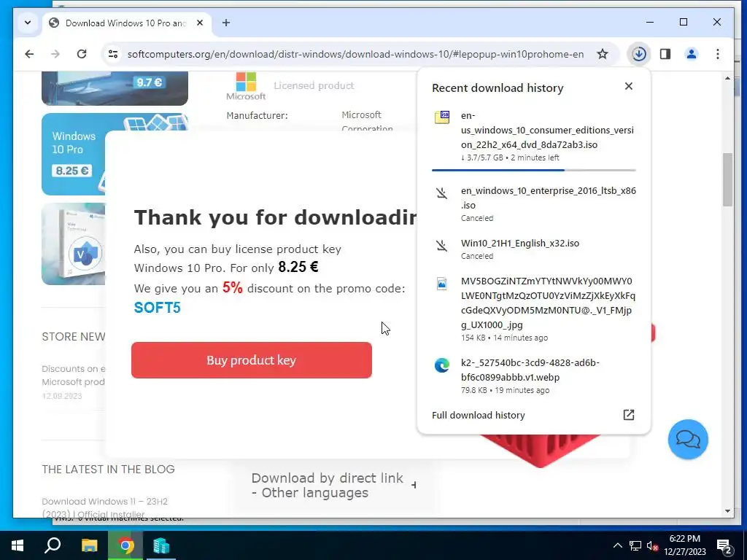The height and width of the screenshot is (560, 747).
Task: Click the scrollbar down arrow
Action: pyautogui.click(x=727, y=511)
